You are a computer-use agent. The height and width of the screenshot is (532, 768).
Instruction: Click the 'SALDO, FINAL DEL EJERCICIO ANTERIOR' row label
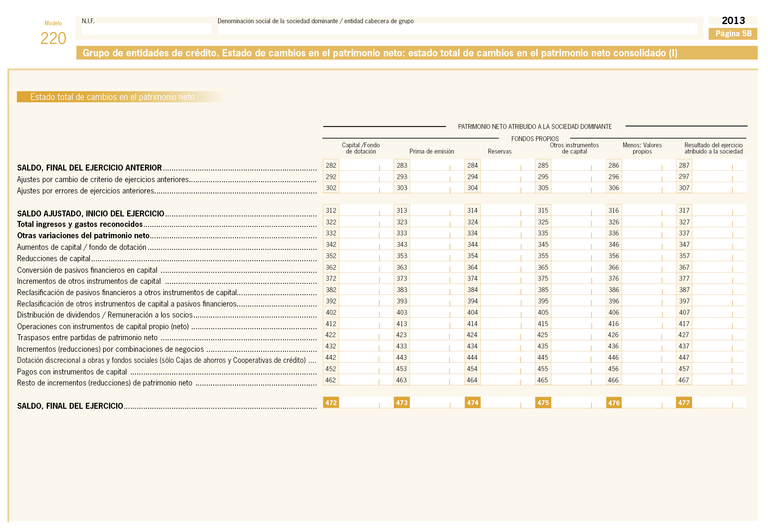(x=89, y=168)
